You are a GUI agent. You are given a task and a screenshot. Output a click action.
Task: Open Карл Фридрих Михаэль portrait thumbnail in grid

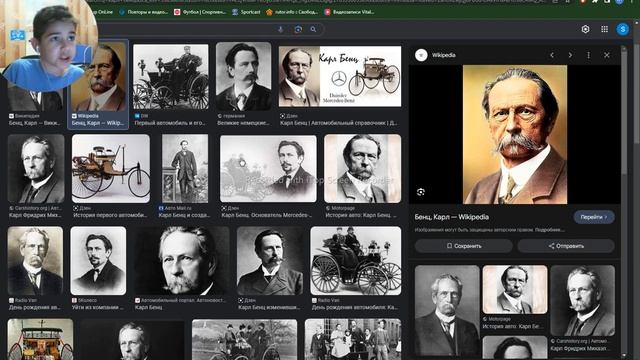pyautogui.click(x=36, y=169)
